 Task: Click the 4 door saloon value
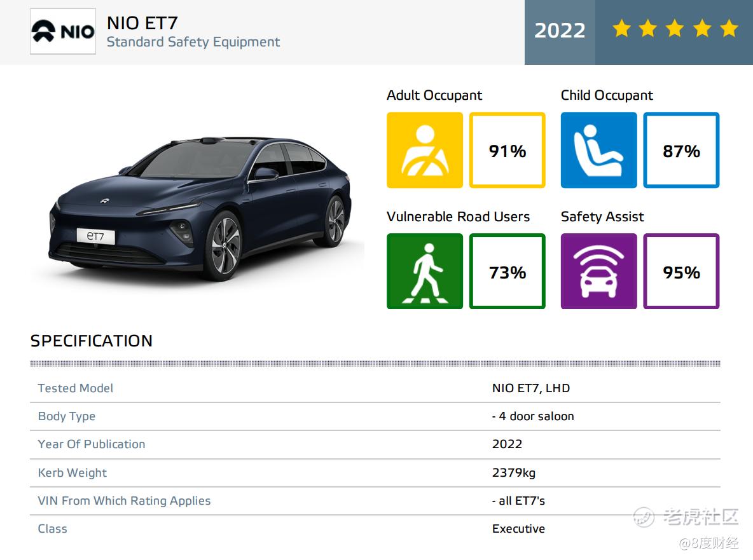[533, 416]
